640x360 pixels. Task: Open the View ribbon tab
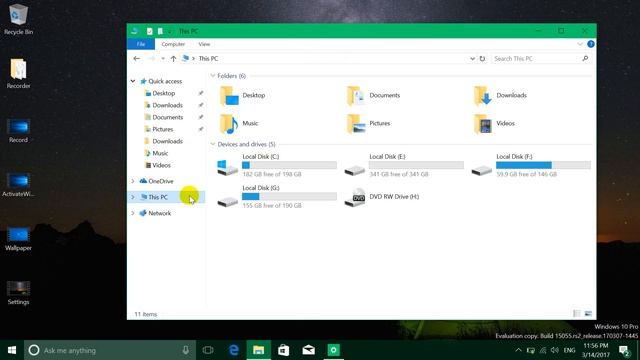coord(204,44)
